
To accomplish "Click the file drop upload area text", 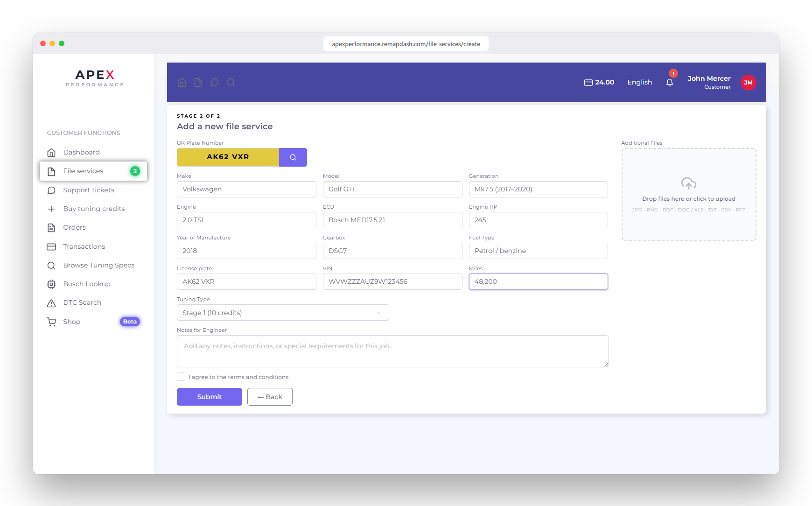I will [689, 199].
